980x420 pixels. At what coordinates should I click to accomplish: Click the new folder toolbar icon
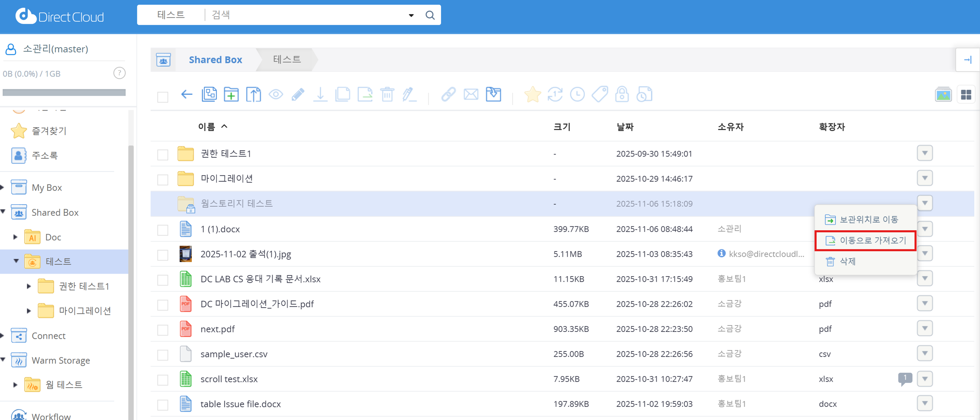(231, 94)
